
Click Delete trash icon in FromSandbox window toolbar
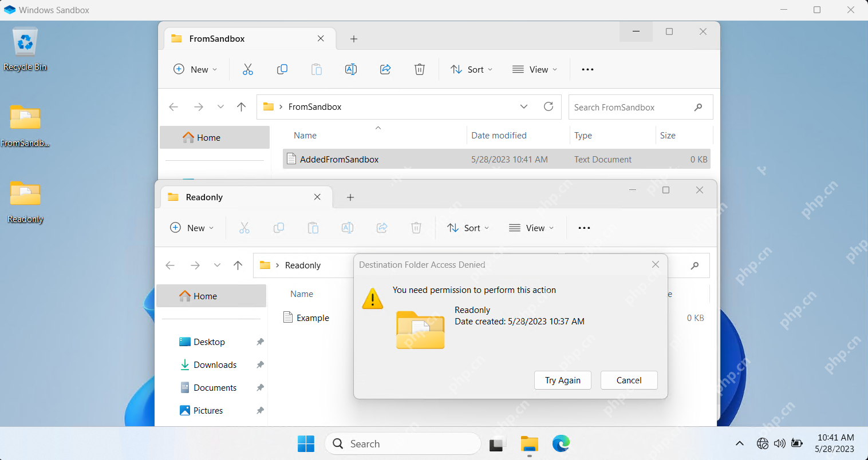tap(420, 69)
